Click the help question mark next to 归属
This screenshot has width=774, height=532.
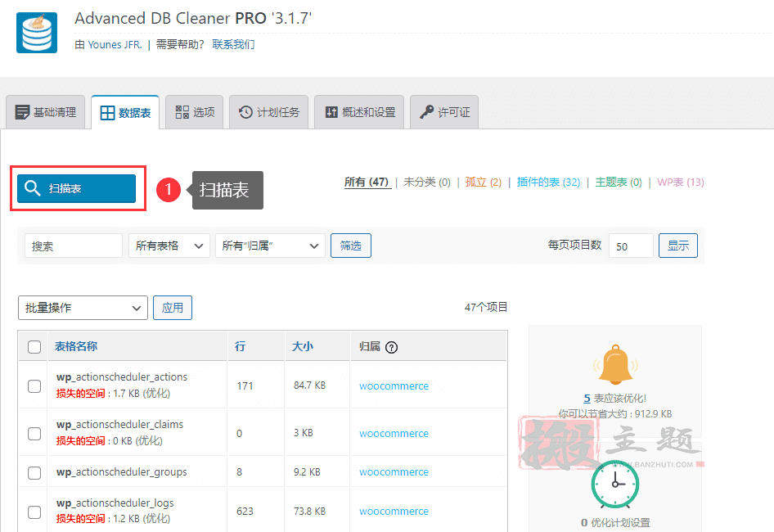point(391,347)
